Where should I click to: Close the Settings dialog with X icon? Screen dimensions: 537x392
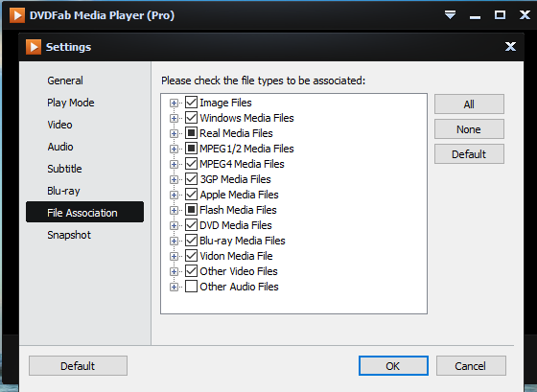pyautogui.click(x=510, y=47)
